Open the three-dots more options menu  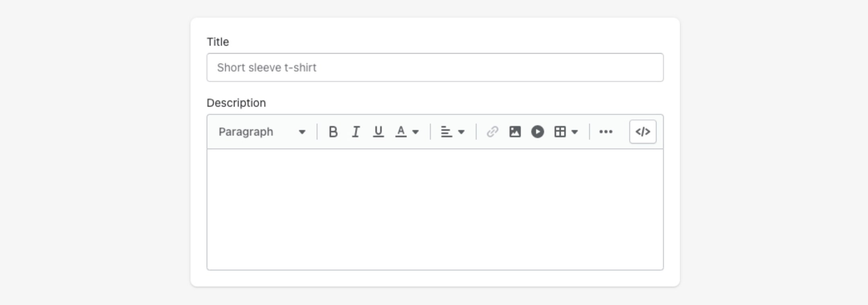[606, 132]
